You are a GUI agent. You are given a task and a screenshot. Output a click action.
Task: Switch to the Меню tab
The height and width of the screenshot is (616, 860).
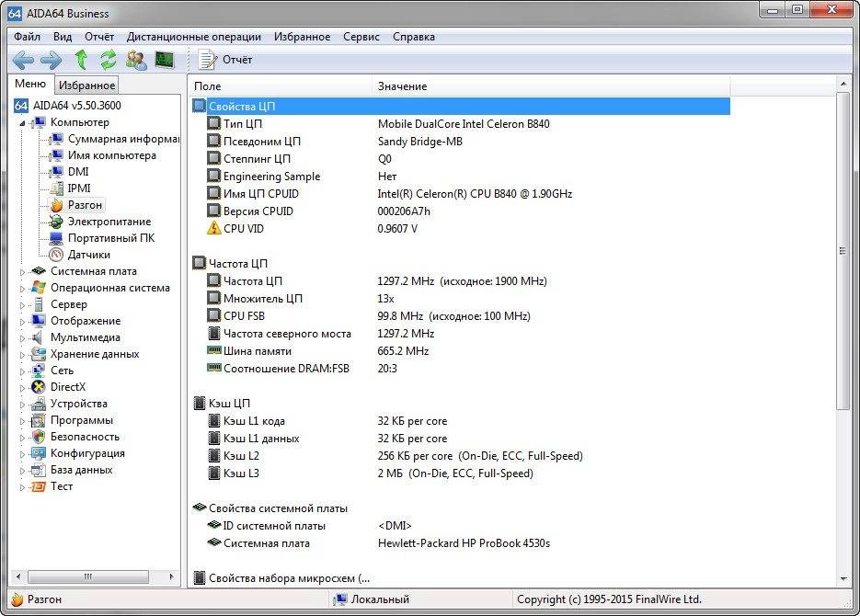tap(30, 84)
